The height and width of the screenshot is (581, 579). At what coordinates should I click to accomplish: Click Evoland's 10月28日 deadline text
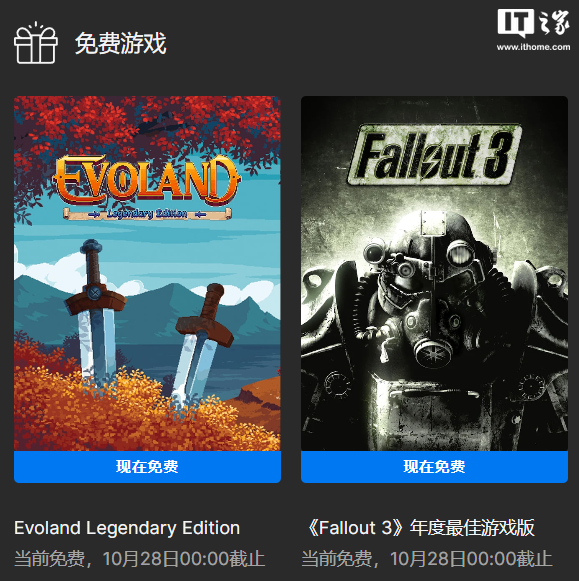click(x=140, y=558)
